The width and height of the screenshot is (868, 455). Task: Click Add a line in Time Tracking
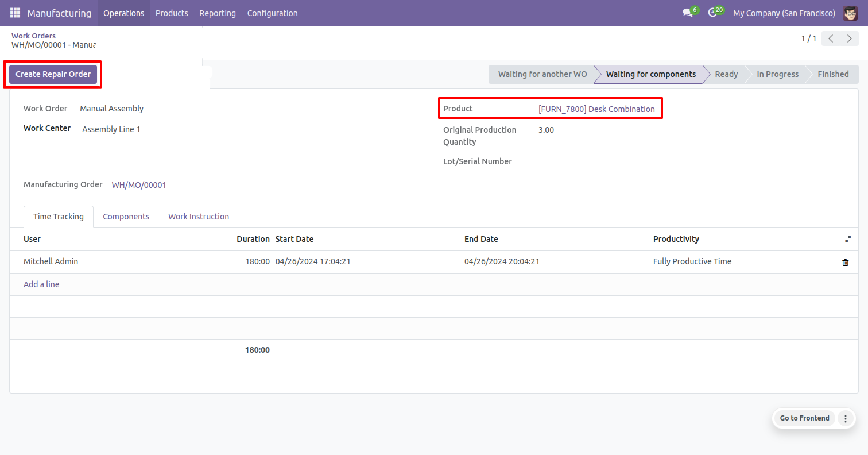coord(41,284)
